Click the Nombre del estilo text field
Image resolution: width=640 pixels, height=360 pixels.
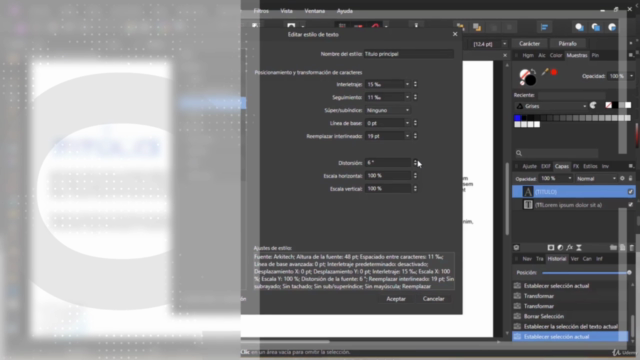409,54
